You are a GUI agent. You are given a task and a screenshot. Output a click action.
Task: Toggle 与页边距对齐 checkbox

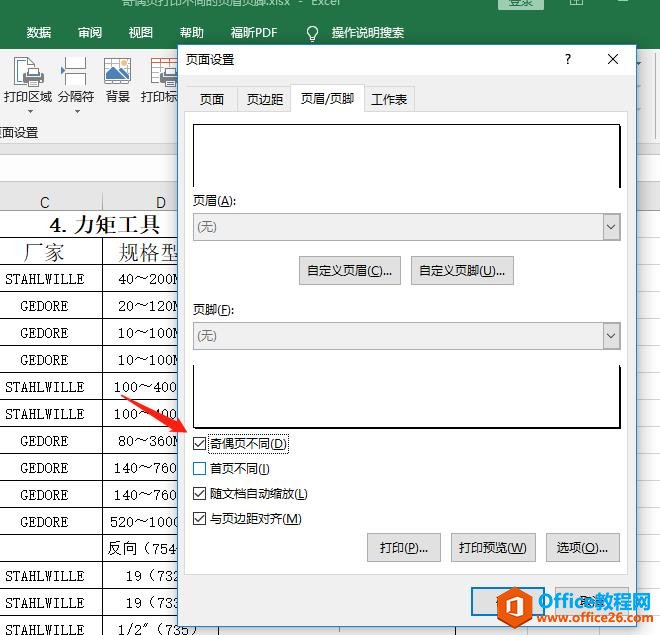(x=200, y=518)
